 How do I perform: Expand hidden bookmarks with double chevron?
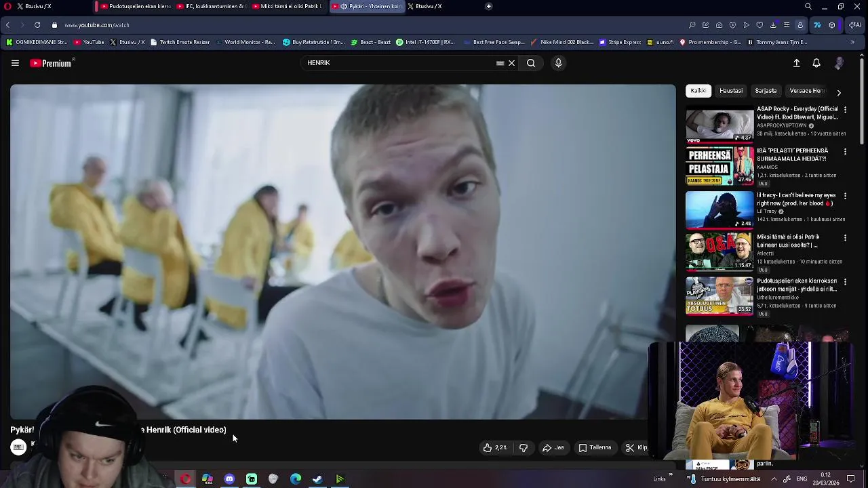coord(852,42)
